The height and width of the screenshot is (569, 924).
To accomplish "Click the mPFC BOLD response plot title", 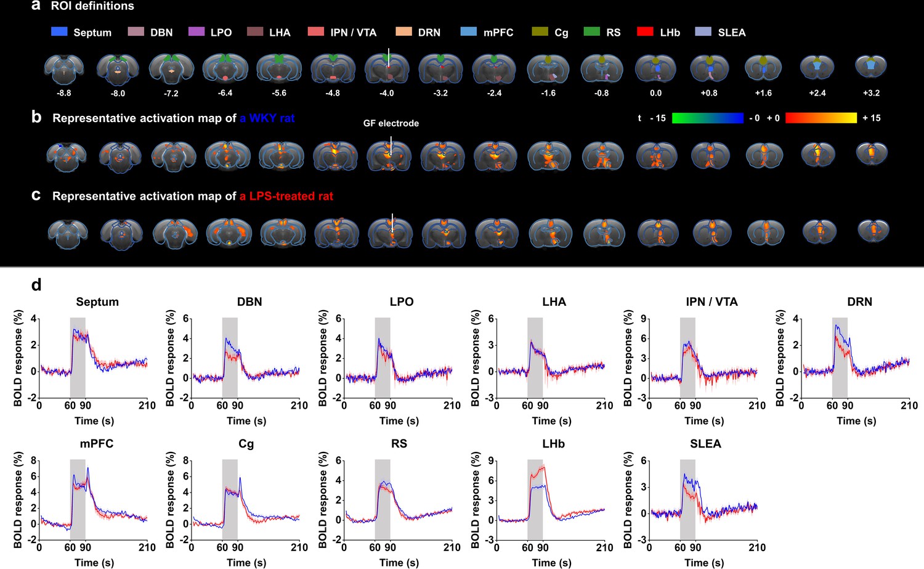I will click(x=97, y=444).
